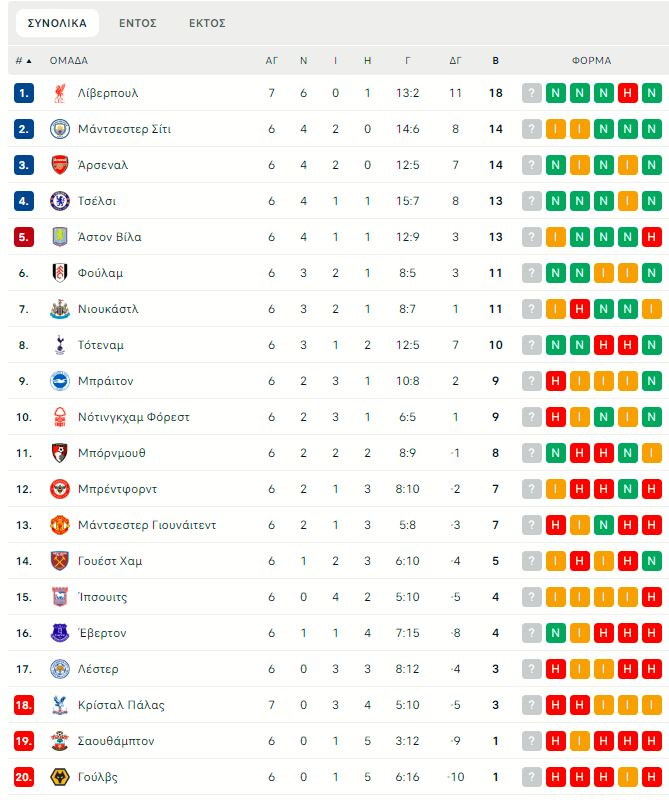This screenshot has width=669, height=800.
Task: Click the Tottenham club crest icon
Action: (x=60, y=345)
